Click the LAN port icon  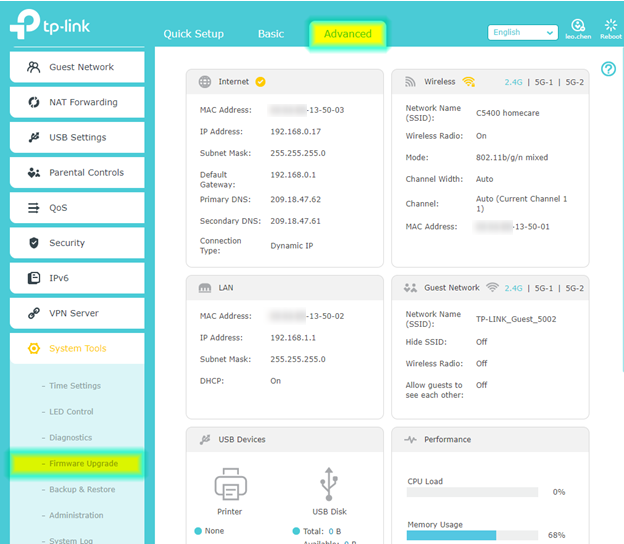pyautogui.click(x=205, y=288)
